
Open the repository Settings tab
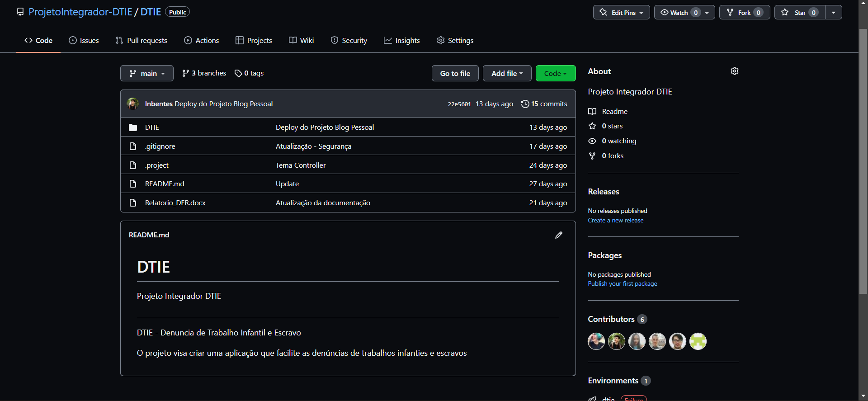point(455,40)
